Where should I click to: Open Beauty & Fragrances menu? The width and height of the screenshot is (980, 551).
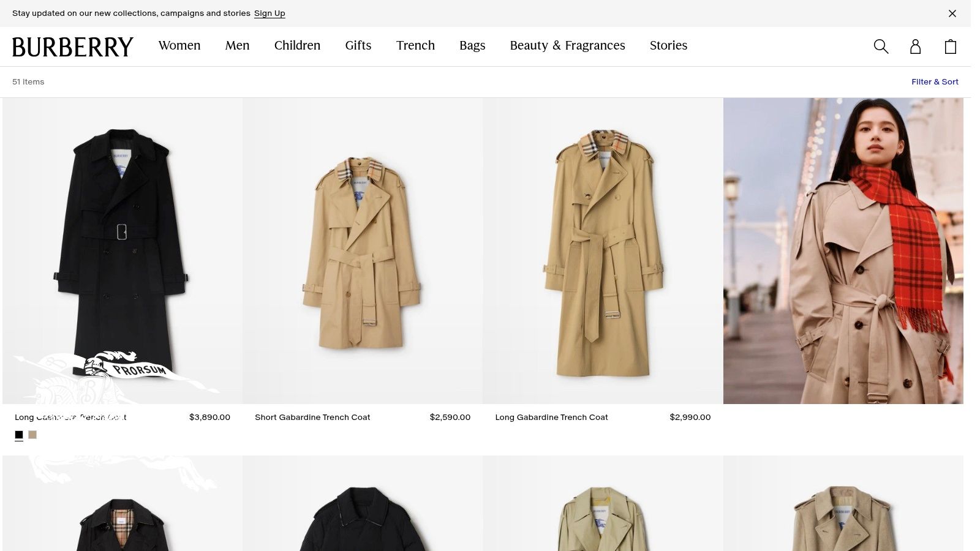point(567,46)
